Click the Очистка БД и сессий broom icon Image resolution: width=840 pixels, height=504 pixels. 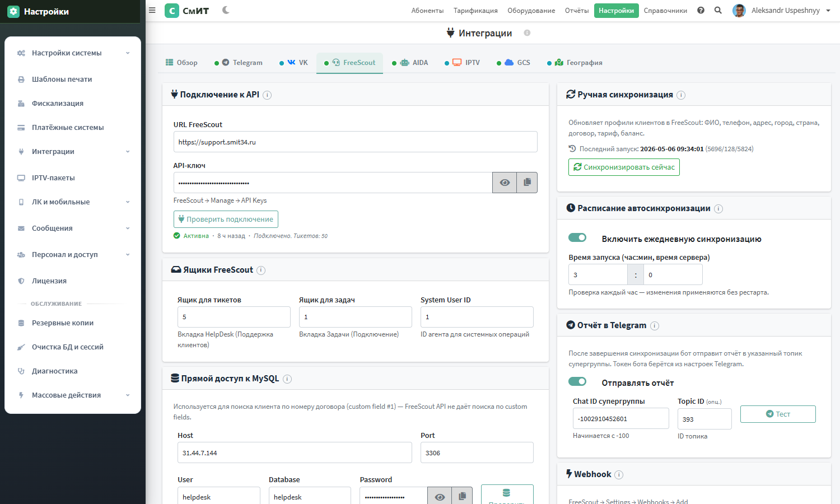click(x=21, y=347)
